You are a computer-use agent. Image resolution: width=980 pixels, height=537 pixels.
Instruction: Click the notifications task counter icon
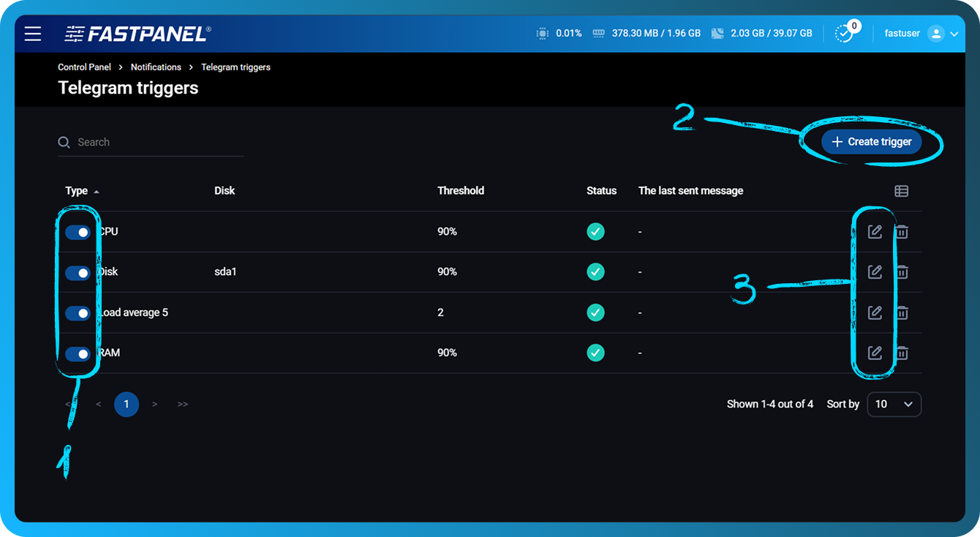pyautogui.click(x=844, y=34)
